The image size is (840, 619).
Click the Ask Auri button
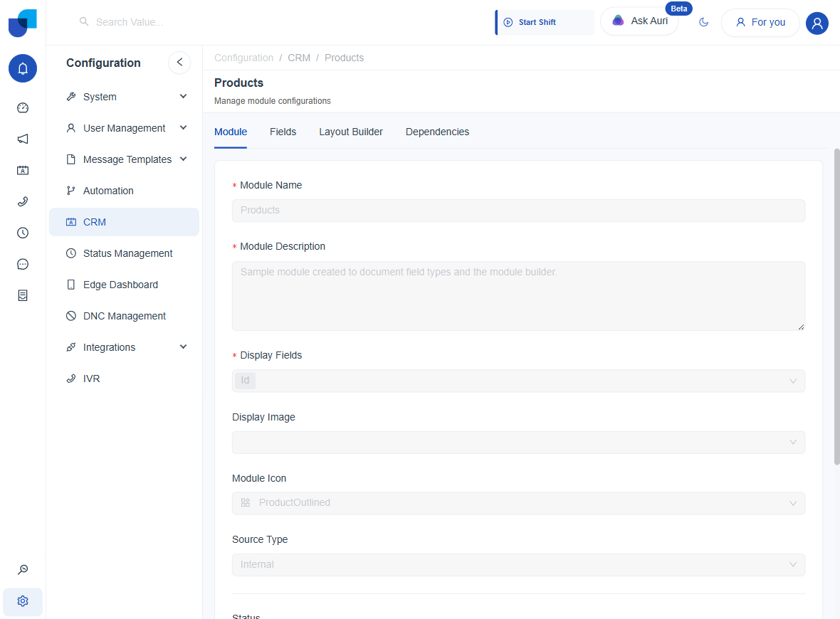click(x=640, y=21)
